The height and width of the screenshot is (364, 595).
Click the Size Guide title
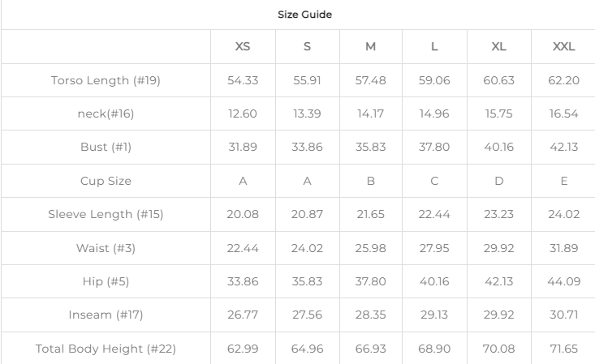(x=304, y=15)
